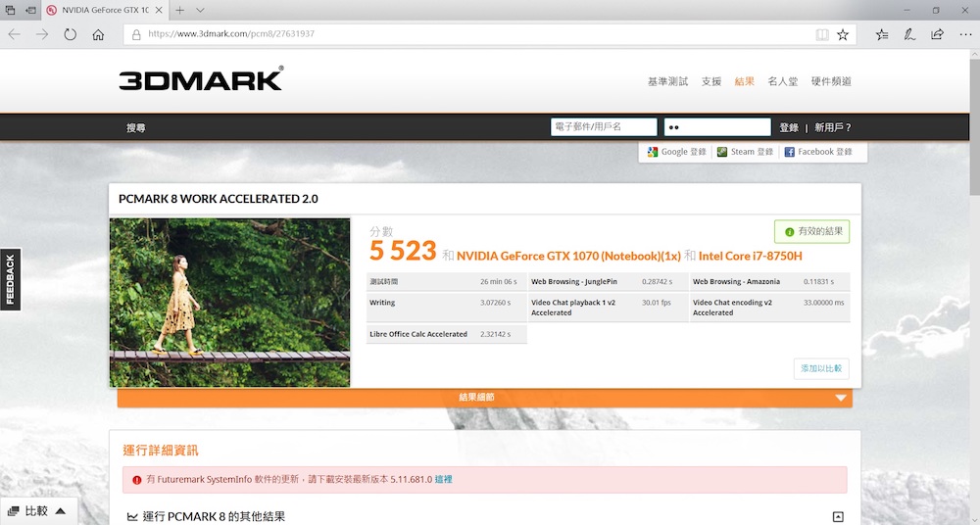Show tab previews chevron
This screenshot has width=980, height=525.
tap(200, 10)
